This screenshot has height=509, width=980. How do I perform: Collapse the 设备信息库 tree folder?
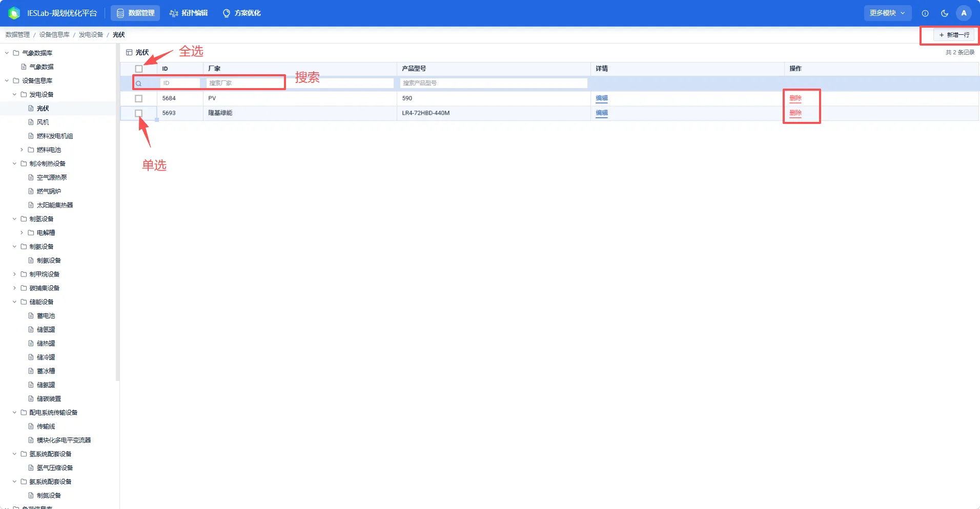point(7,80)
